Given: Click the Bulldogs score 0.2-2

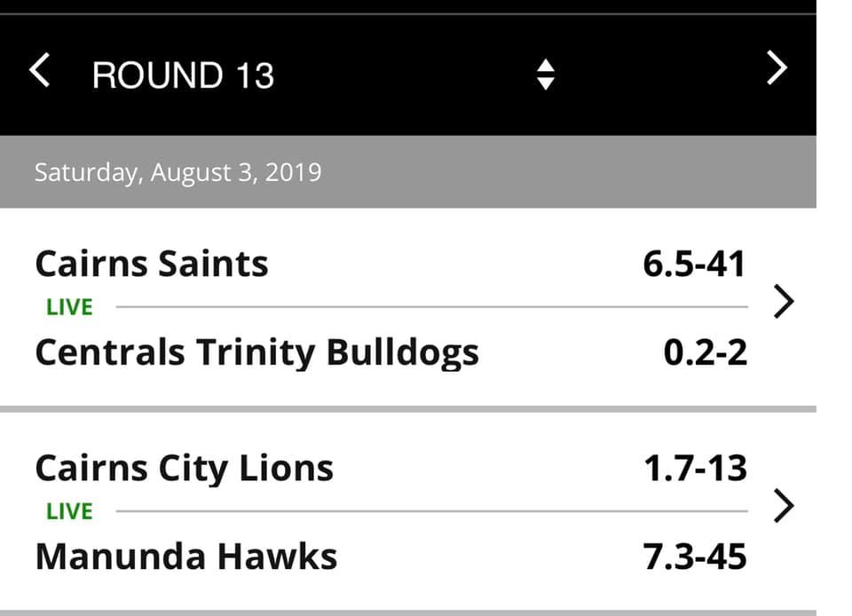Looking at the screenshot, I should coord(706,352).
